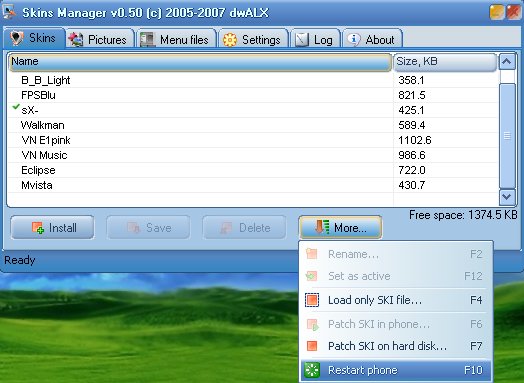Image resolution: width=524 pixels, height=383 pixels.
Task: Select the Mvista skin
Action: coord(37,185)
